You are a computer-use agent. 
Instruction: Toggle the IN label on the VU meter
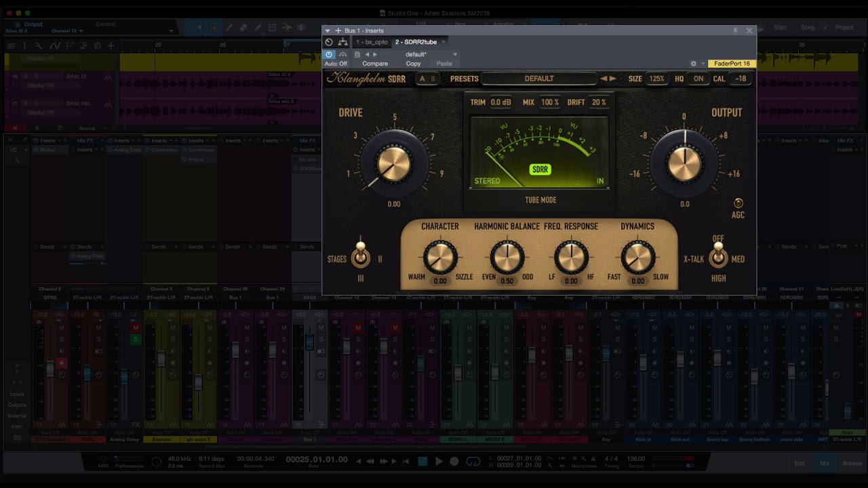[x=600, y=181]
